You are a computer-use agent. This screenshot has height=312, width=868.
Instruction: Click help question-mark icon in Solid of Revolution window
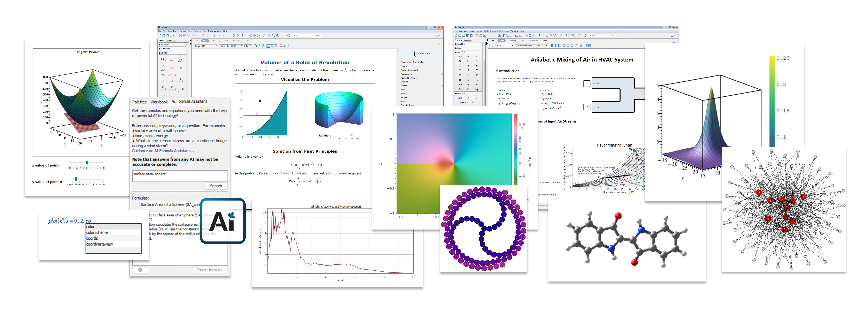pos(289,35)
